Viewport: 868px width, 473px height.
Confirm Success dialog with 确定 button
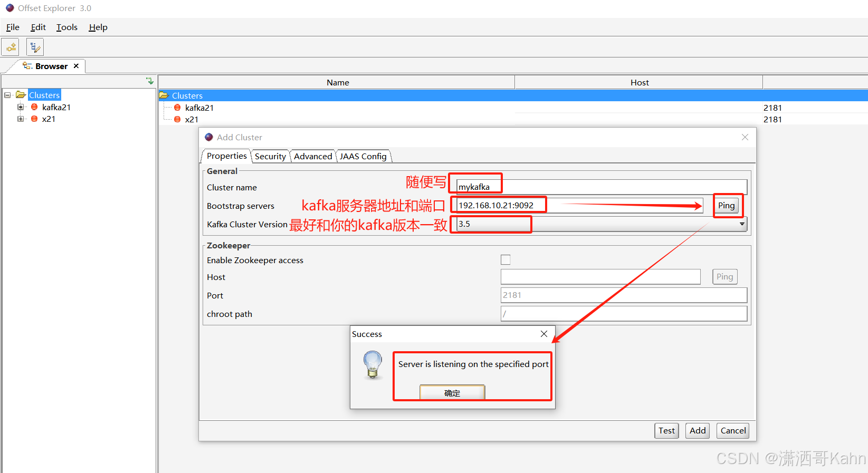click(452, 393)
